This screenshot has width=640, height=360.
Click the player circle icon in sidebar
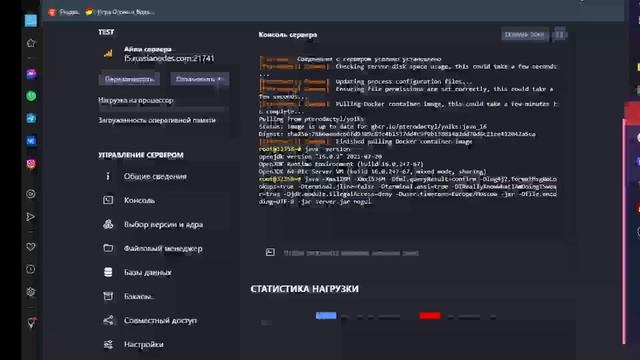pyautogui.click(x=31, y=194)
